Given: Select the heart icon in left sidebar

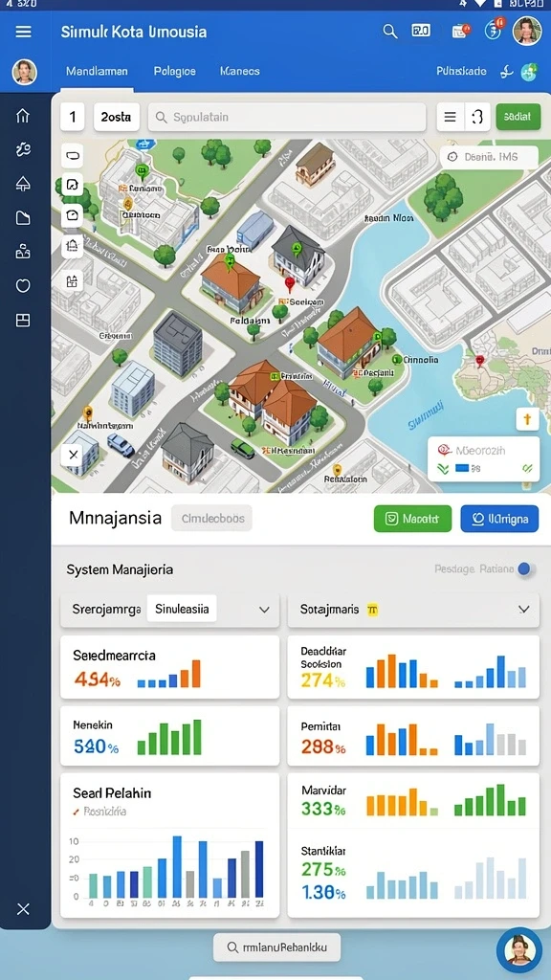Looking at the screenshot, I should coord(23,285).
